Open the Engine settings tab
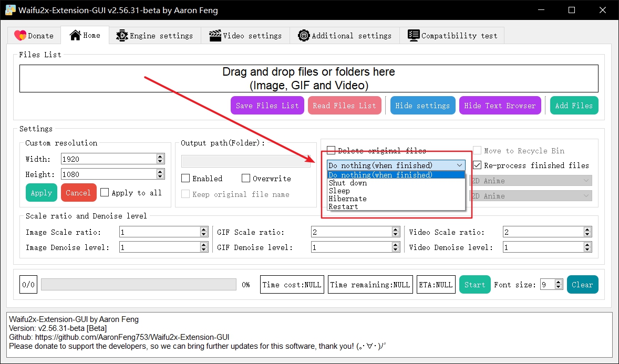Screen dimensions: 619x364 [154, 36]
